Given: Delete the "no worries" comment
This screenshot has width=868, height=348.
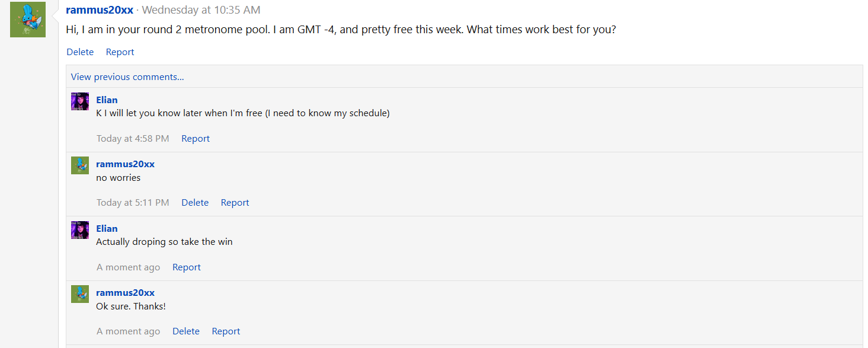Looking at the screenshot, I should (195, 203).
